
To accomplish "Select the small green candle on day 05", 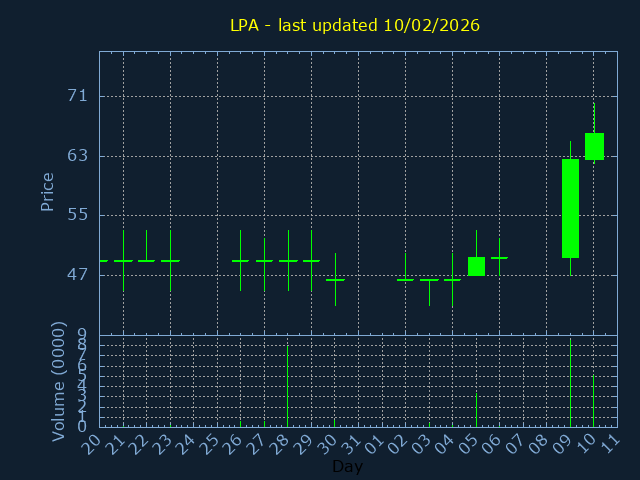I will click(476, 266).
